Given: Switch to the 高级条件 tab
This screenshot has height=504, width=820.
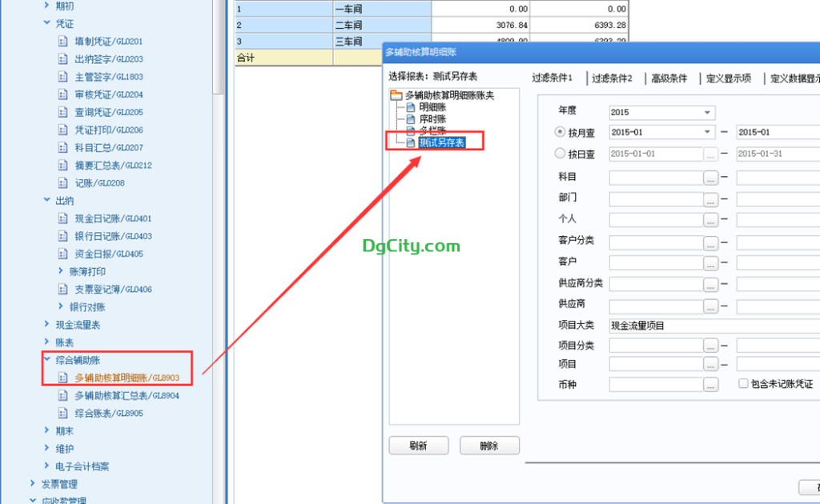Looking at the screenshot, I should coord(669,78).
